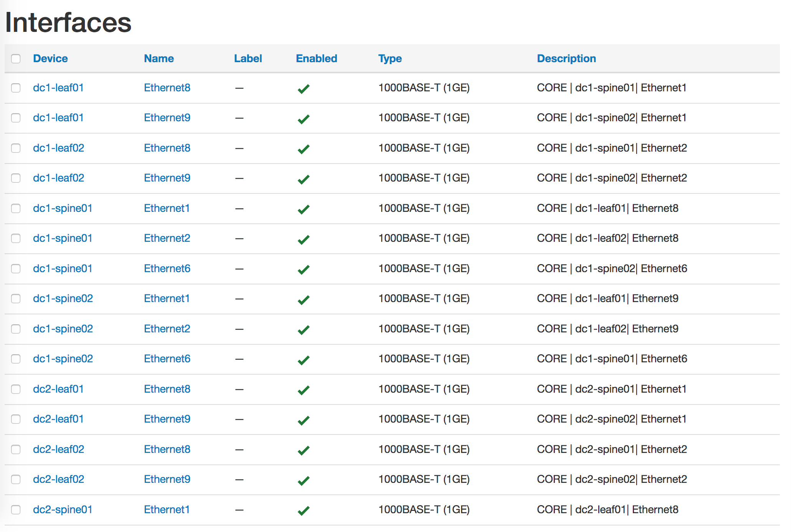Toggle the select-all checkbox in the table header
The height and width of the screenshot is (532, 791).
coord(16,58)
